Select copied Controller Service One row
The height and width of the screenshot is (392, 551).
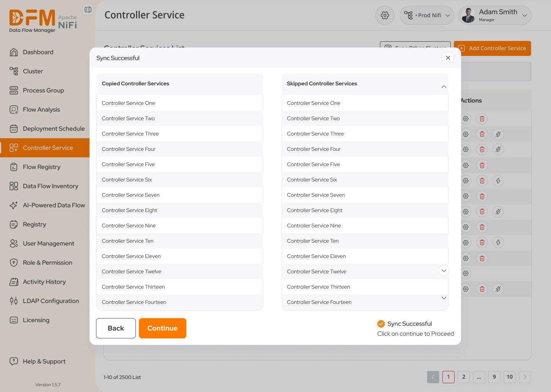tap(180, 103)
